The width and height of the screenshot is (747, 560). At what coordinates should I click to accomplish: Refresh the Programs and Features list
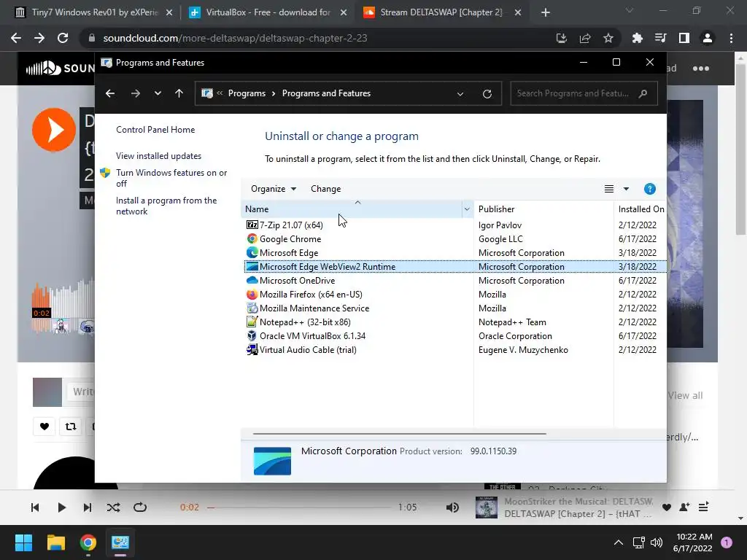point(487,93)
